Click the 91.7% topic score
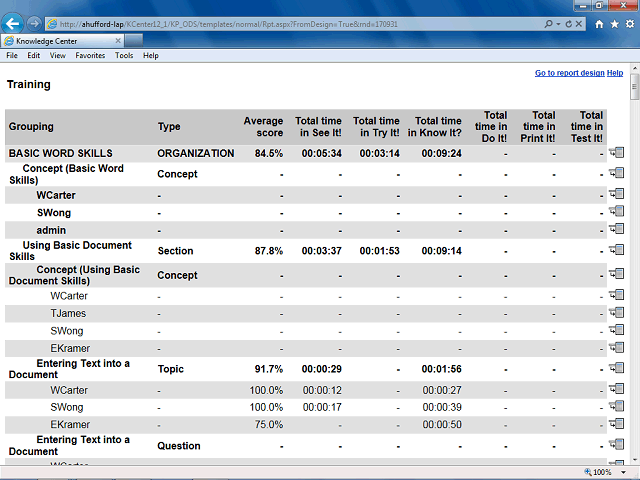 pos(269,369)
